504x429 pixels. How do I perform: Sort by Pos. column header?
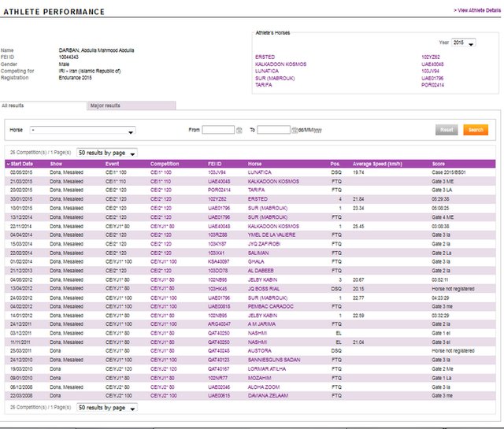[x=335, y=164]
